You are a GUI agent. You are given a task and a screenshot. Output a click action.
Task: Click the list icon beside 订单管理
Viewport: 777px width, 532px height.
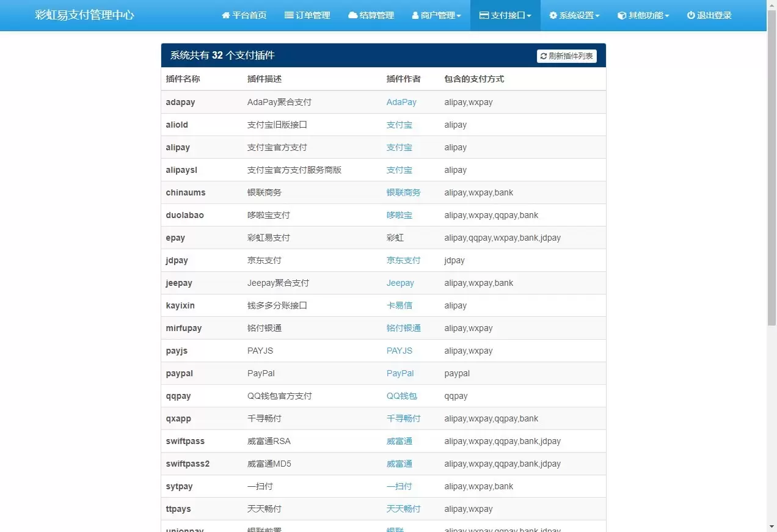[x=289, y=15]
